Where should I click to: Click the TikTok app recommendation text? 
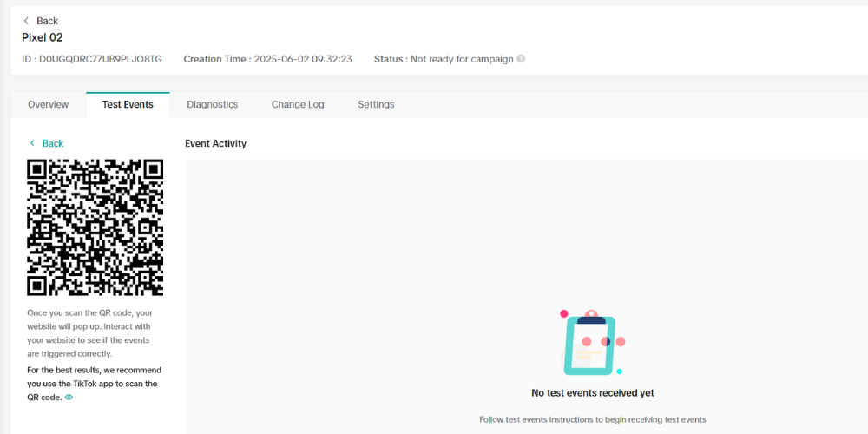(94, 383)
